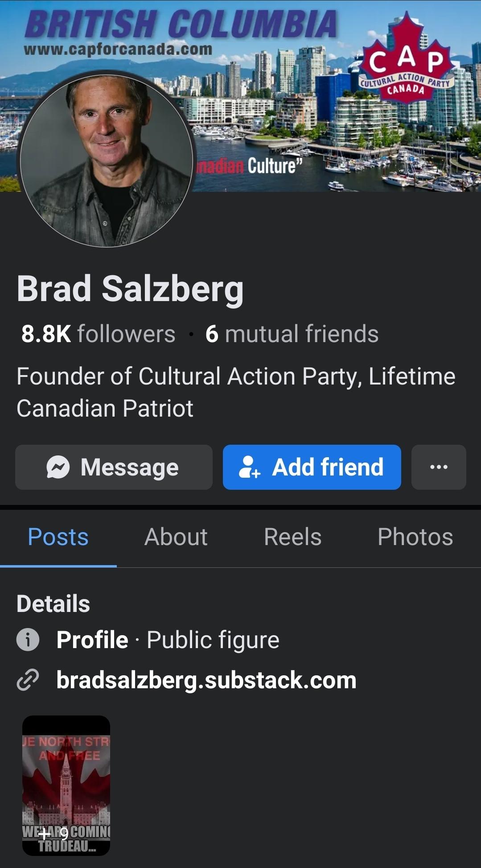
Task: Open the three-dot more options menu
Action: pos(439,467)
